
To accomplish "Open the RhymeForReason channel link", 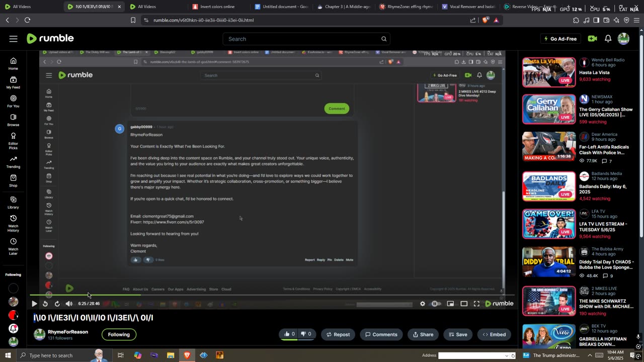I will tap(68, 332).
